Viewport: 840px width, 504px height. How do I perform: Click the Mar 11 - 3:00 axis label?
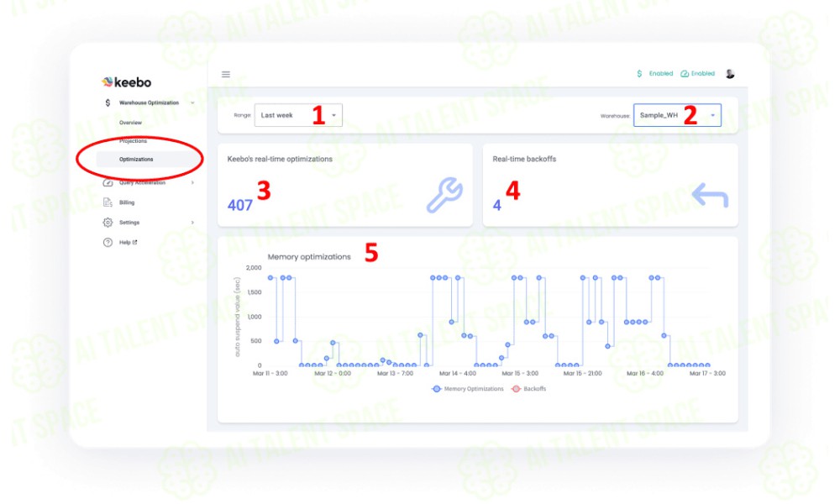270,373
